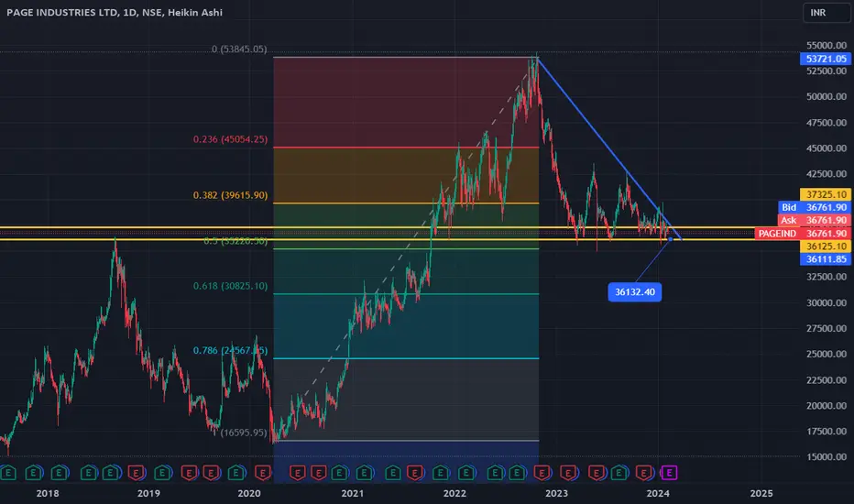
Task: Open the red earnings marker just left of 2023
Action: tap(542, 473)
